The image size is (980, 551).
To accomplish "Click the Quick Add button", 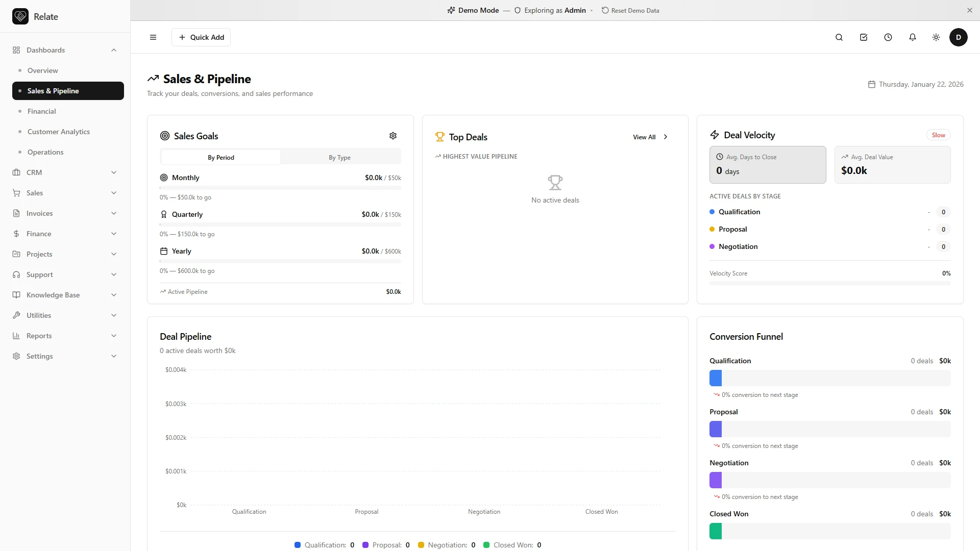I will pyautogui.click(x=201, y=37).
